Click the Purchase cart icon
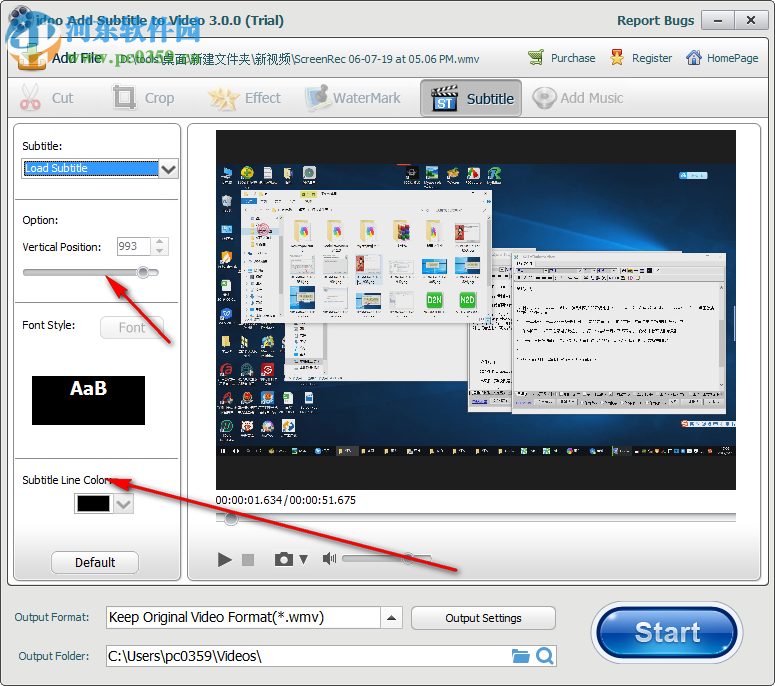Image resolution: width=775 pixels, height=686 pixels. click(536, 58)
